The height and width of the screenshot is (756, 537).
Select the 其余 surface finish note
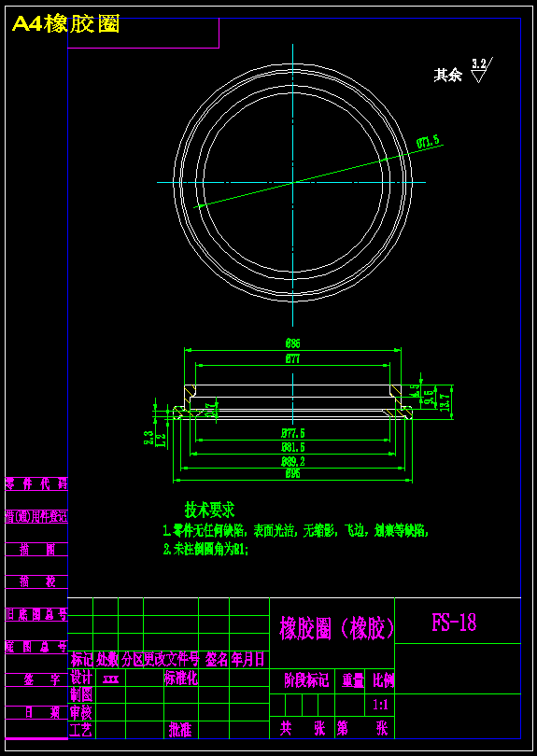(x=447, y=76)
